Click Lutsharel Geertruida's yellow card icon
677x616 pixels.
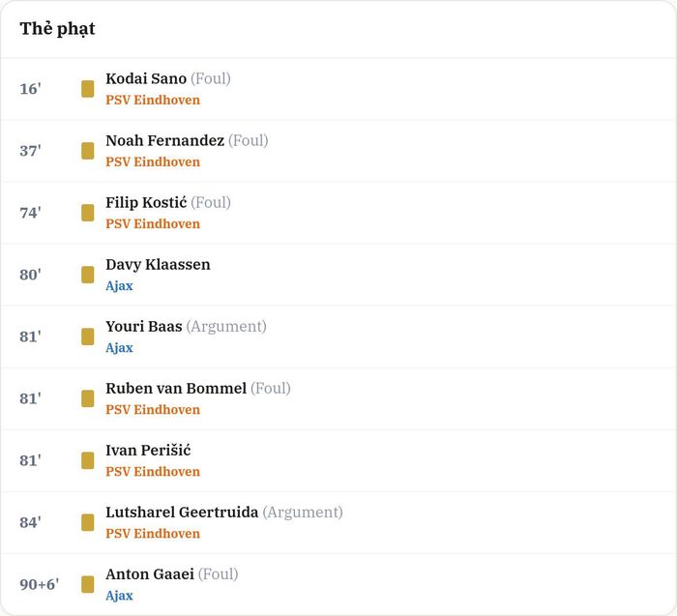click(88, 523)
